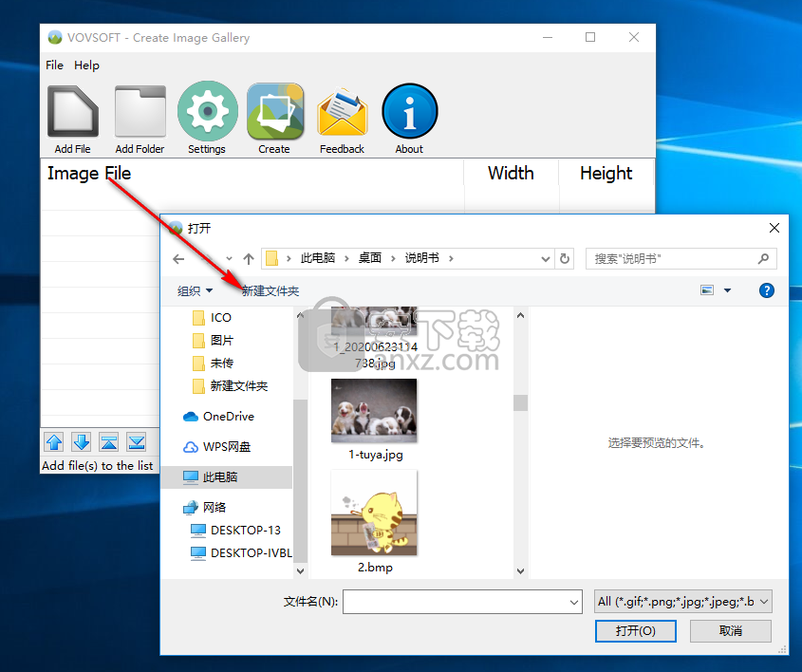The height and width of the screenshot is (672, 802).
Task: Click the Add File toolbar icon
Action: (x=72, y=113)
